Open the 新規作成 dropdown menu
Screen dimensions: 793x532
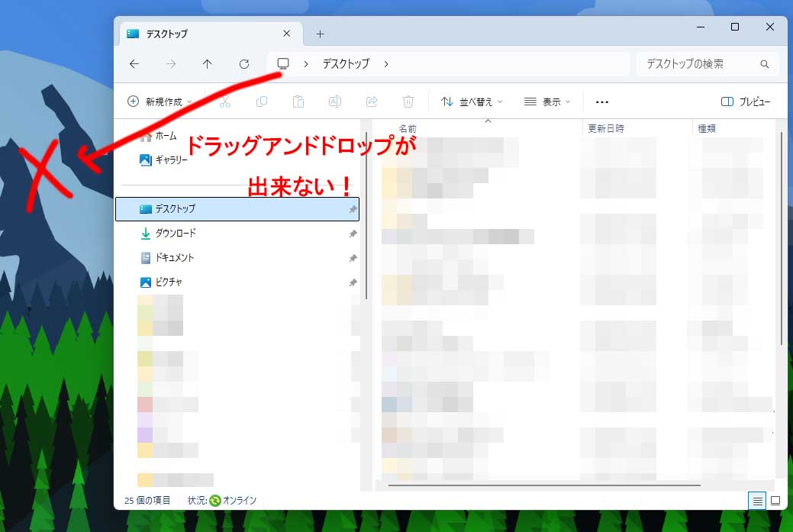tap(160, 102)
